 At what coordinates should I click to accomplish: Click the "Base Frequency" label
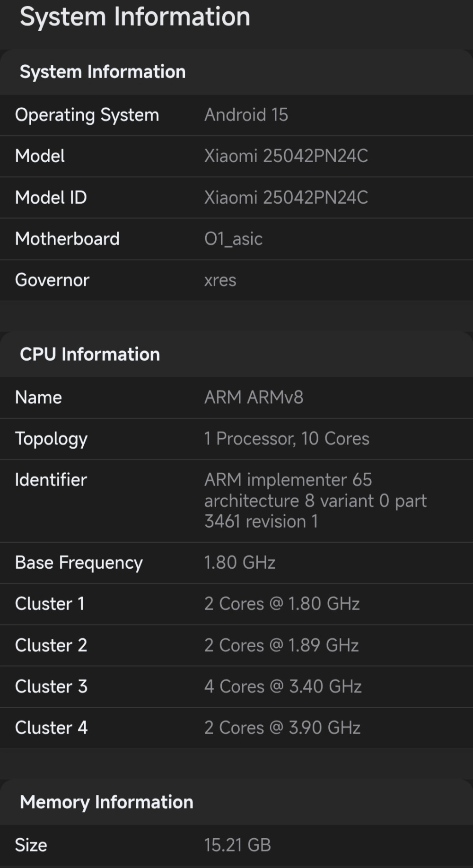pos(79,563)
